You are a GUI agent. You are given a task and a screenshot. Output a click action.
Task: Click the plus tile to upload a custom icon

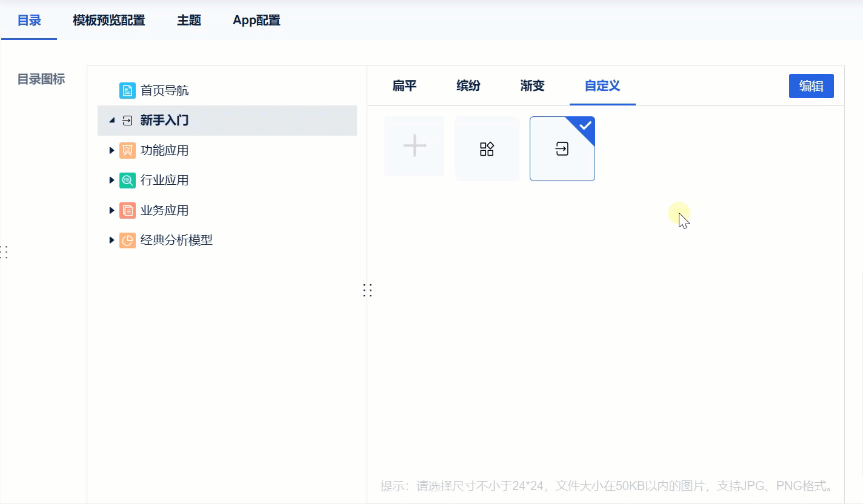click(414, 146)
